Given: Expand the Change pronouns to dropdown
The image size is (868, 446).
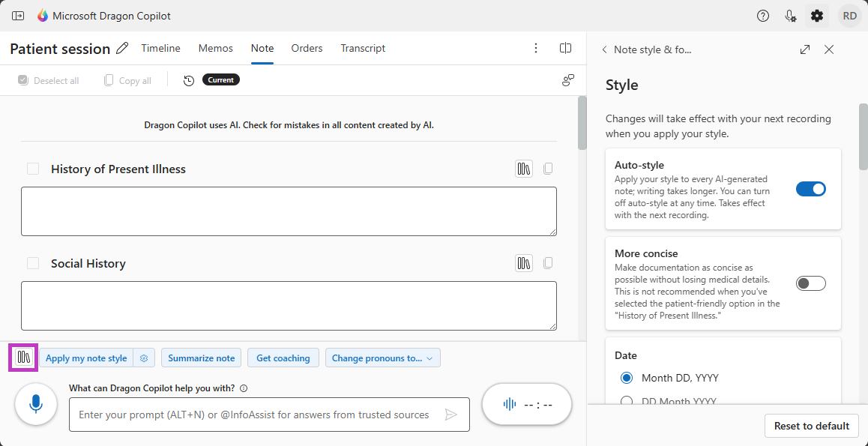Looking at the screenshot, I should [x=382, y=358].
